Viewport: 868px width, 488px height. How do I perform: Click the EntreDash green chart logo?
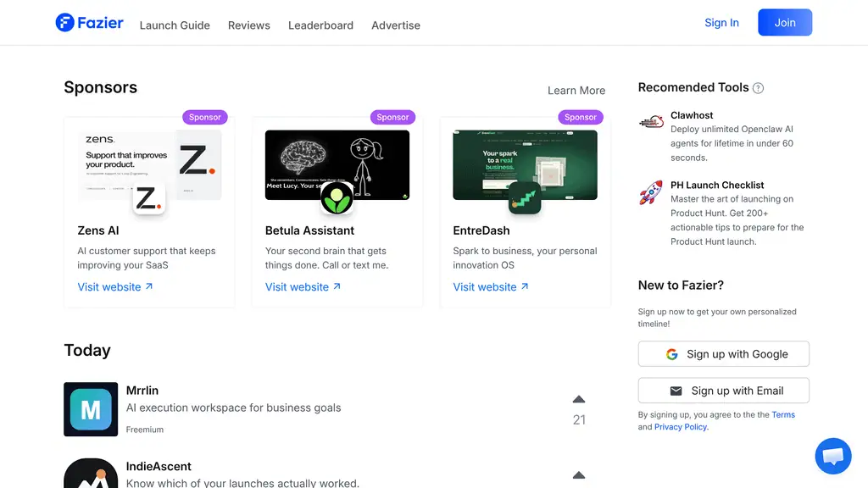coord(525,198)
